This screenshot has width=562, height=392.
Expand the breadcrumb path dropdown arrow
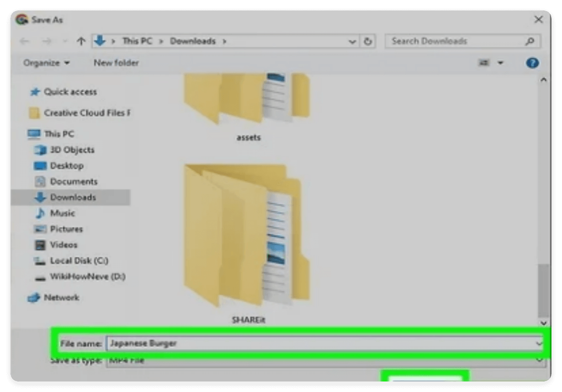point(352,41)
